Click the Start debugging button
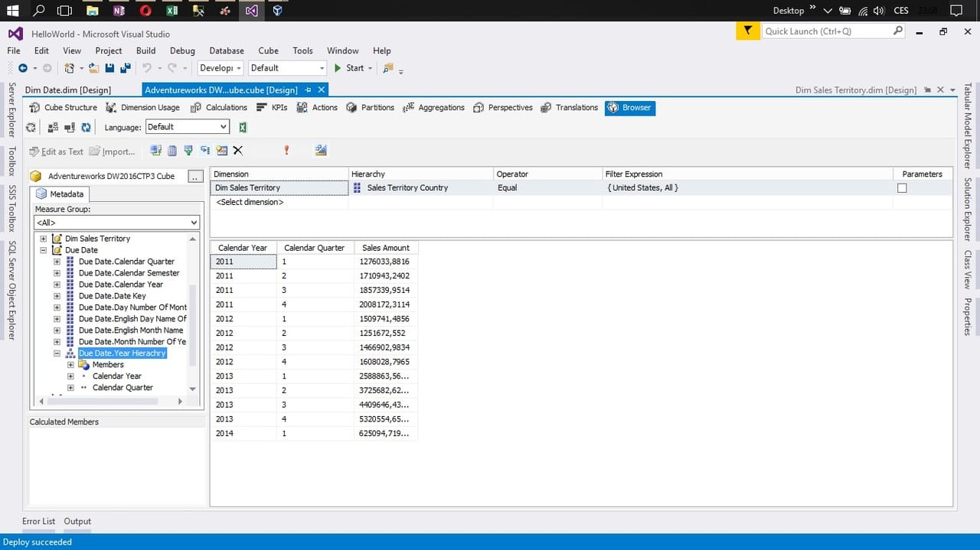 [349, 68]
